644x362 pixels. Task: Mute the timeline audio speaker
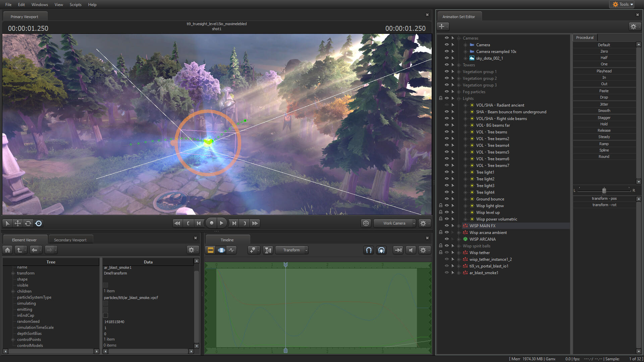[x=411, y=250]
